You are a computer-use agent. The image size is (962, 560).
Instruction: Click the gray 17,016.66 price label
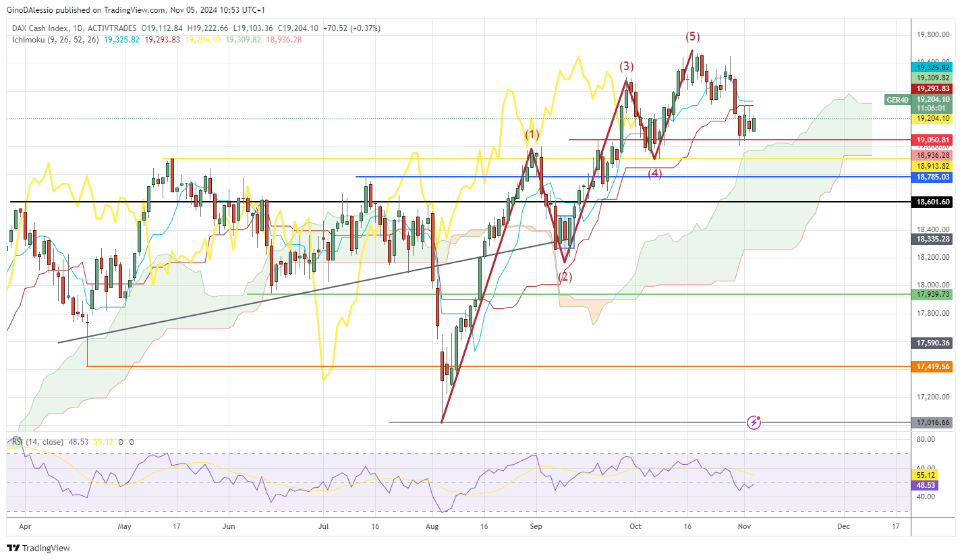coord(932,422)
